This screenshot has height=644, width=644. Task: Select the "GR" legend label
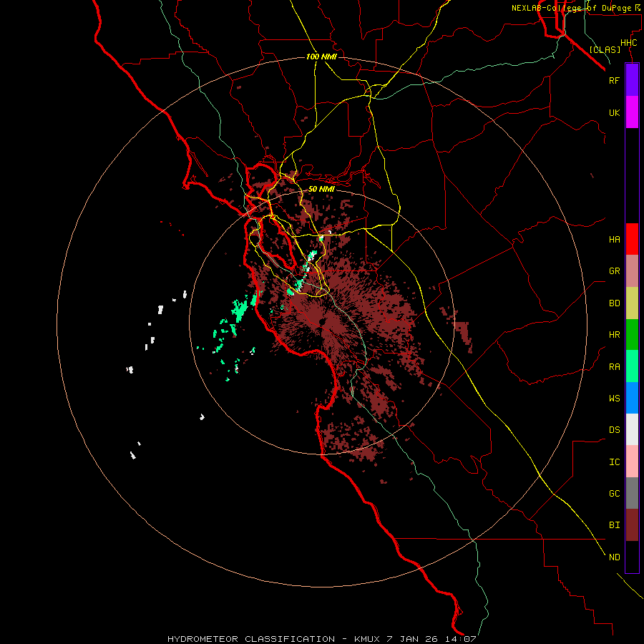tap(614, 271)
